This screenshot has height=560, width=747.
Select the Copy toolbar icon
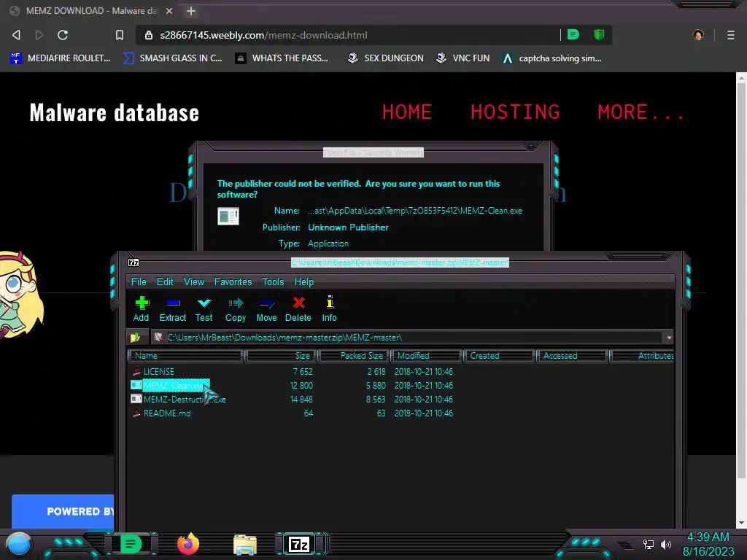[236, 309]
